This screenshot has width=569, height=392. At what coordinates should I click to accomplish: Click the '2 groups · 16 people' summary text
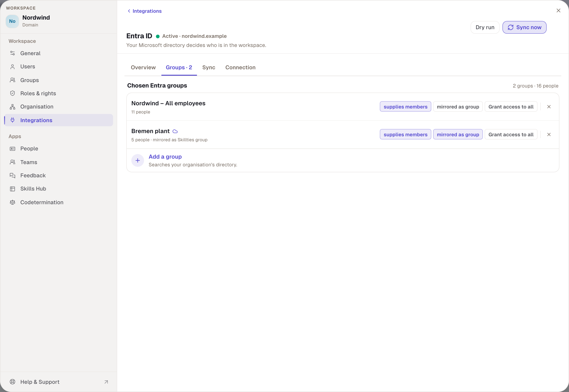(x=535, y=86)
